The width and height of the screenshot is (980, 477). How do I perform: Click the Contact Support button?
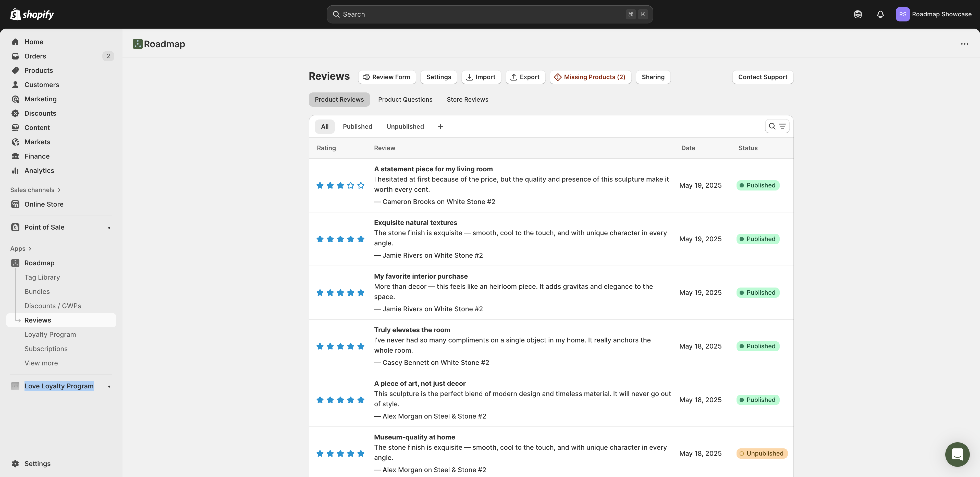click(762, 77)
